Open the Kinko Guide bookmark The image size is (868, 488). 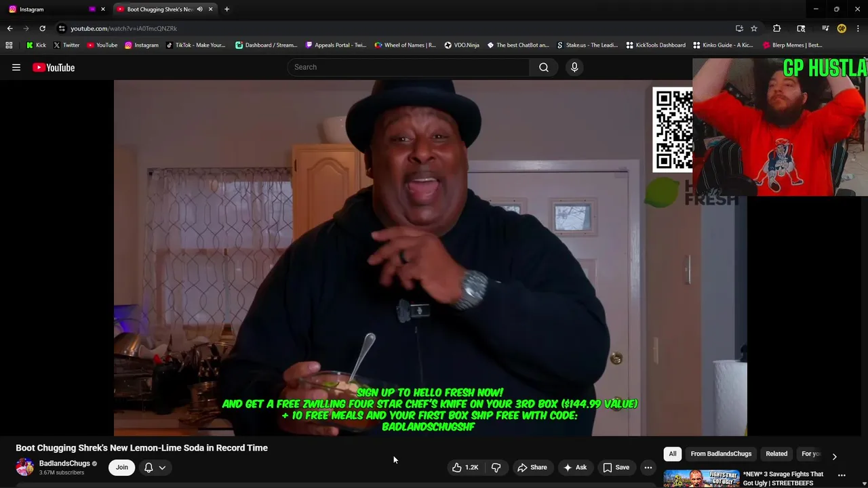pos(724,45)
